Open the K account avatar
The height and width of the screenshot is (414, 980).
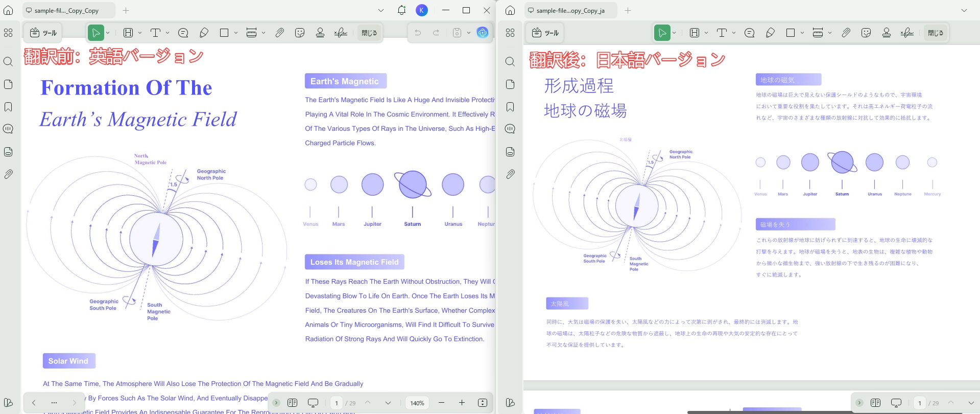pos(422,10)
